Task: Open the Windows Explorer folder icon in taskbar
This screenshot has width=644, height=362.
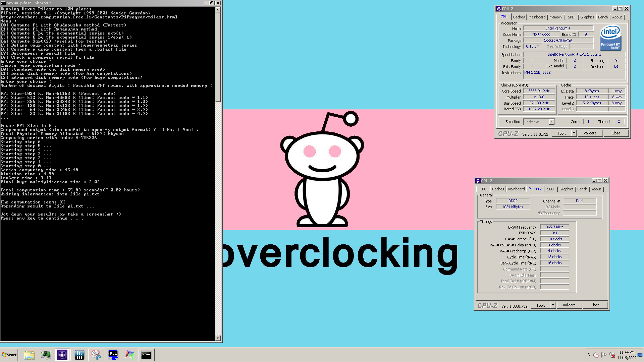Action: (x=29, y=355)
